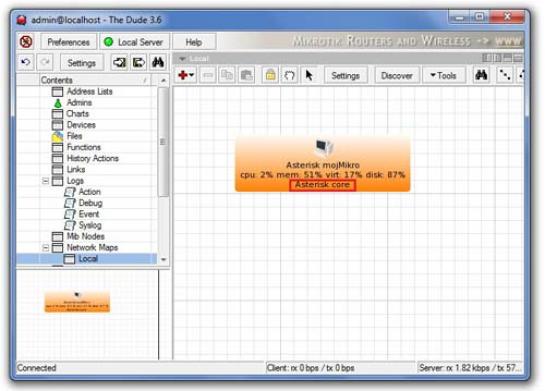Click the binoculars find icon in left toolbar
Image resolution: width=545 pixels, height=391 pixels.
coord(158,63)
